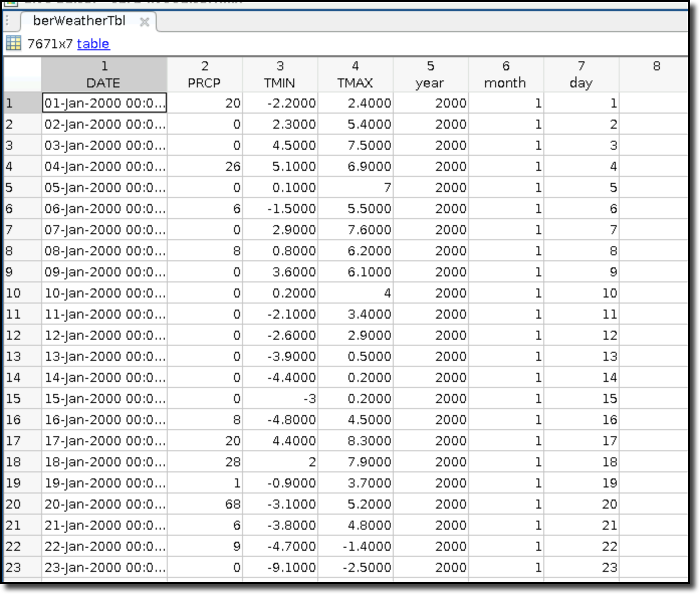Click TMIN cell -3 in row 15
This screenshot has height=594, width=700.
280,399
